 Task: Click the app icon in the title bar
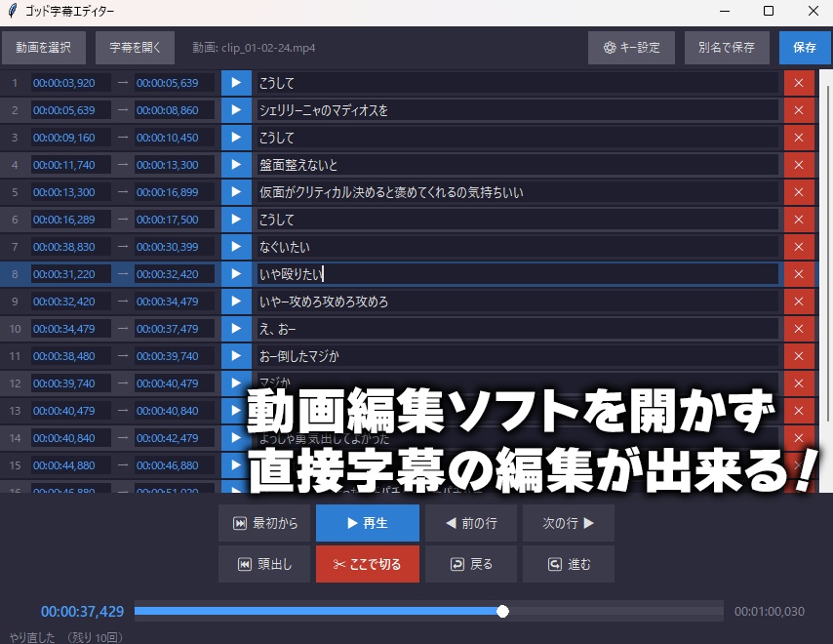click(x=12, y=11)
